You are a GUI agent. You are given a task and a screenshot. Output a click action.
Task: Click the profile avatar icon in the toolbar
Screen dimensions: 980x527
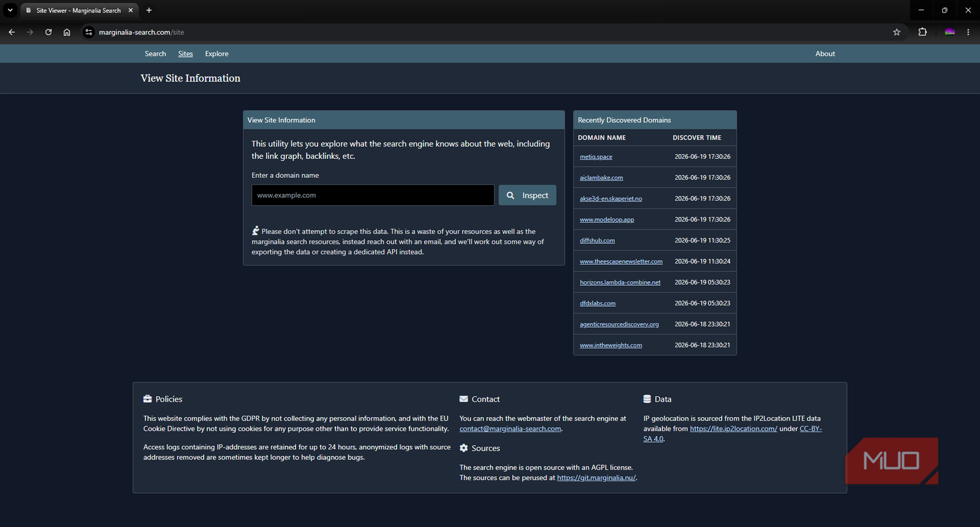(x=950, y=32)
